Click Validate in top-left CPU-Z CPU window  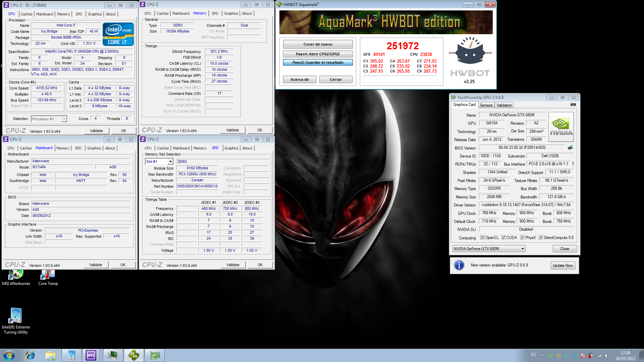[96, 131]
